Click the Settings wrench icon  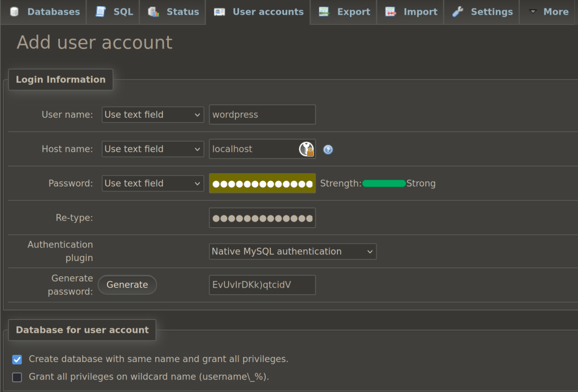tap(457, 12)
